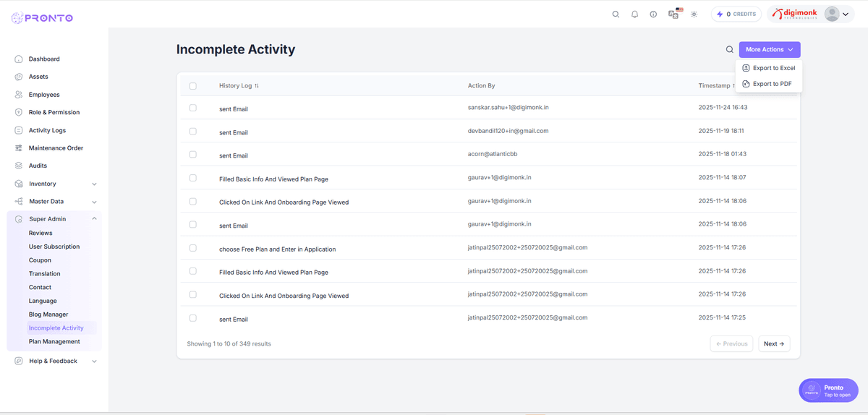868x415 pixels.
Task: Sort by History Log column arrows
Action: (257, 86)
